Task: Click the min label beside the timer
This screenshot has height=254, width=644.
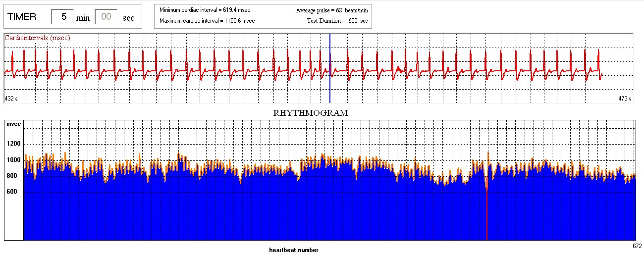Action: pos(83,18)
